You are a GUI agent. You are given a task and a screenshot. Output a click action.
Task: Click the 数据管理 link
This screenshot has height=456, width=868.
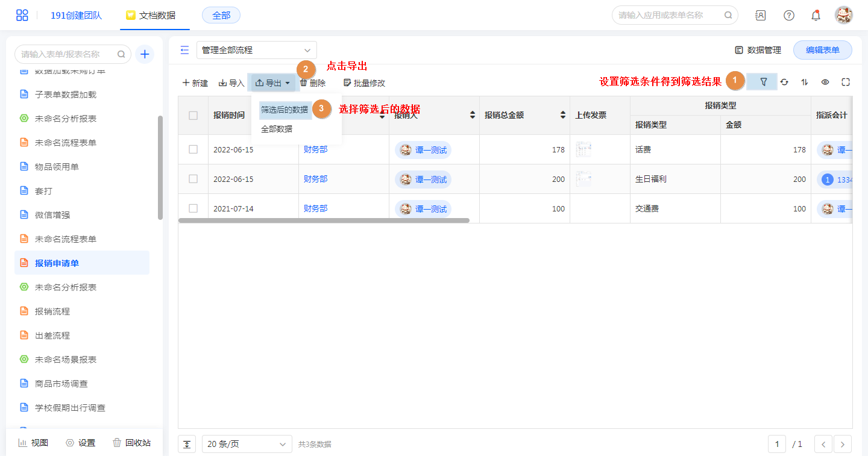(758, 51)
